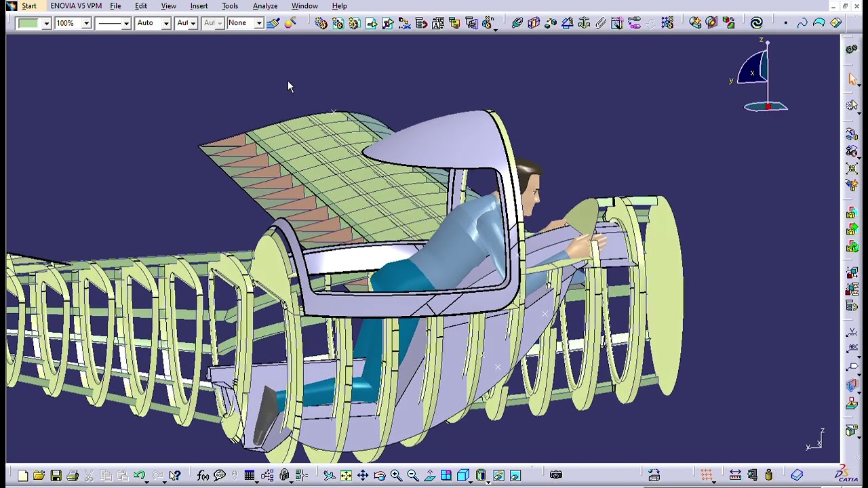This screenshot has height=488, width=868.
Task: Open the Window menu
Action: [304, 6]
